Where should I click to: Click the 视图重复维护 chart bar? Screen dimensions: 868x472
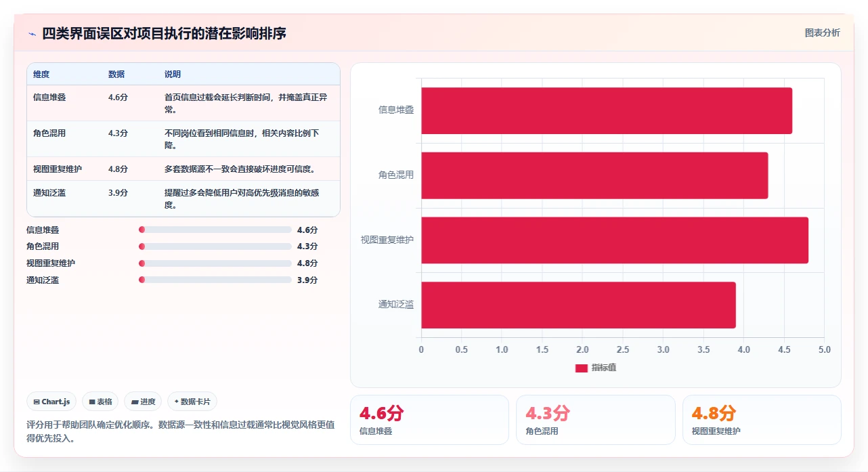pyautogui.click(x=615, y=240)
